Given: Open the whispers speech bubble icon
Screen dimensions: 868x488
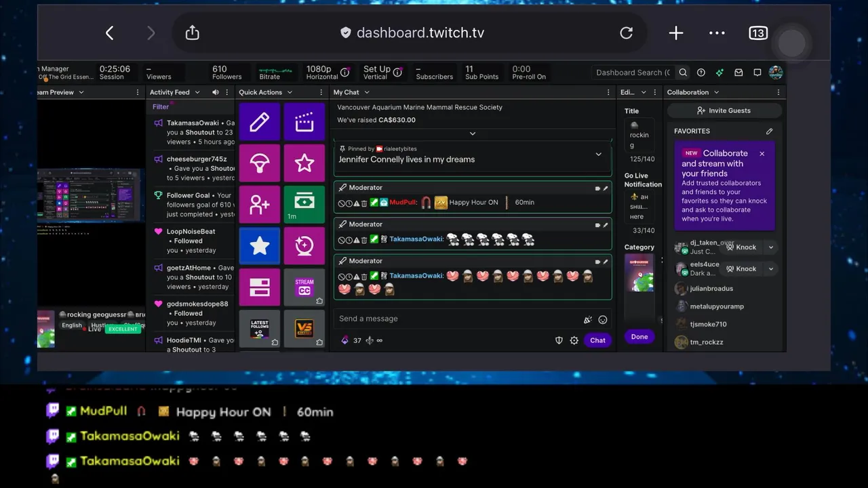Looking at the screenshot, I should coord(757,73).
